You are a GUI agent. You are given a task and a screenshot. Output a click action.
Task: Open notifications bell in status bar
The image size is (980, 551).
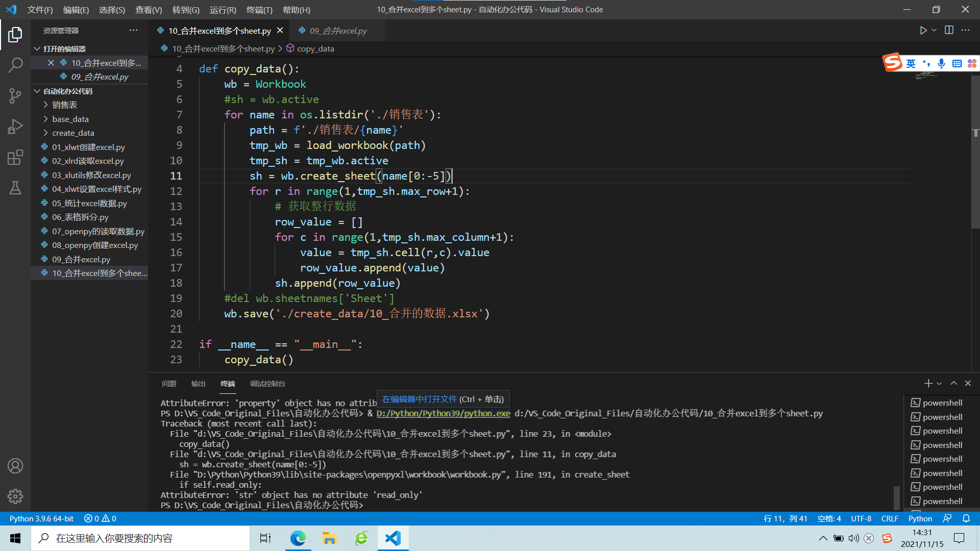click(x=966, y=518)
